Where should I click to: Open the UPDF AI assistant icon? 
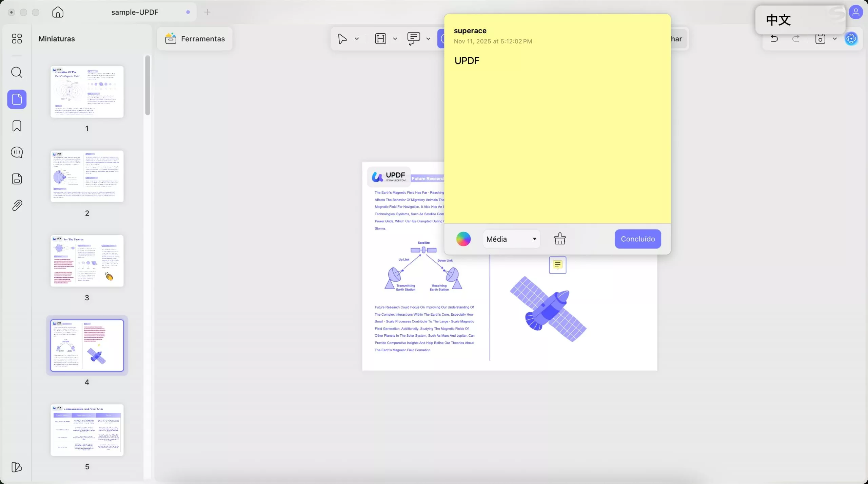(x=851, y=39)
